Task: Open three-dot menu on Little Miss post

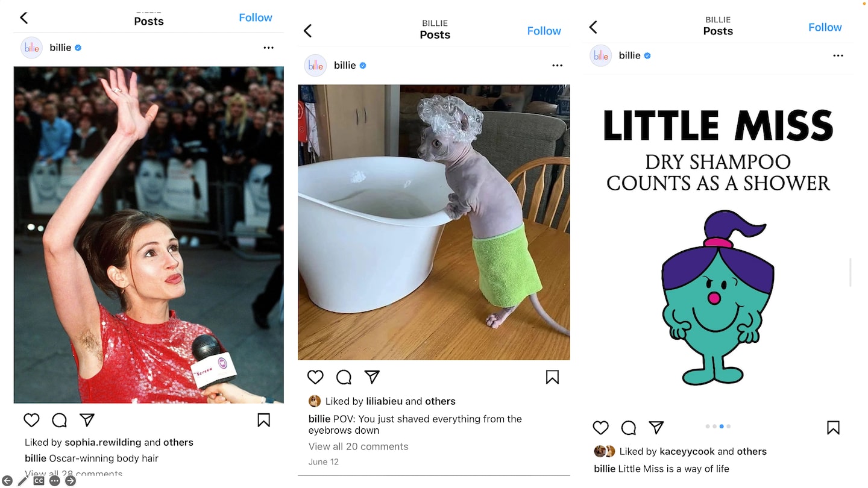Action: [838, 55]
